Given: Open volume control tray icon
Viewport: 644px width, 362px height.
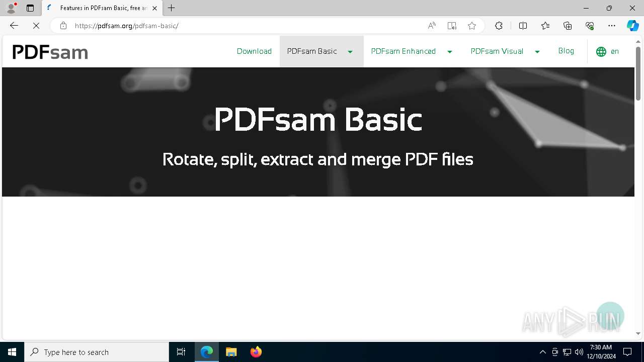Looking at the screenshot, I should click(x=579, y=352).
